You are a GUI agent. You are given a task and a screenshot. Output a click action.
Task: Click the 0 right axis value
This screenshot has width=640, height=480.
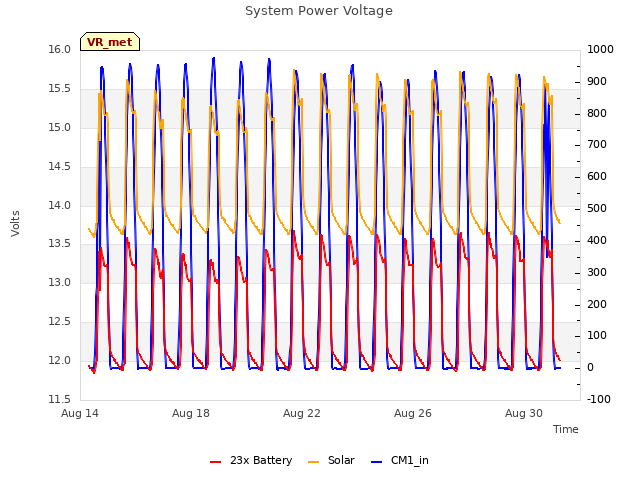point(590,367)
